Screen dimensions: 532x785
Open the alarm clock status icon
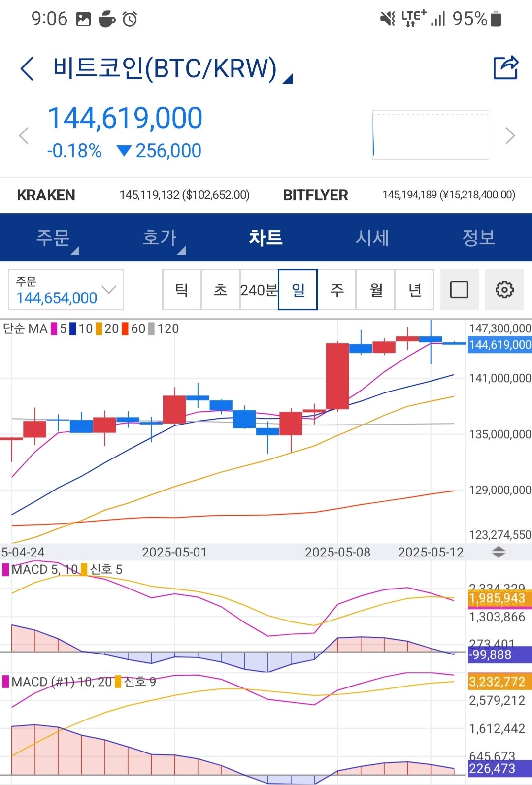(x=130, y=19)
